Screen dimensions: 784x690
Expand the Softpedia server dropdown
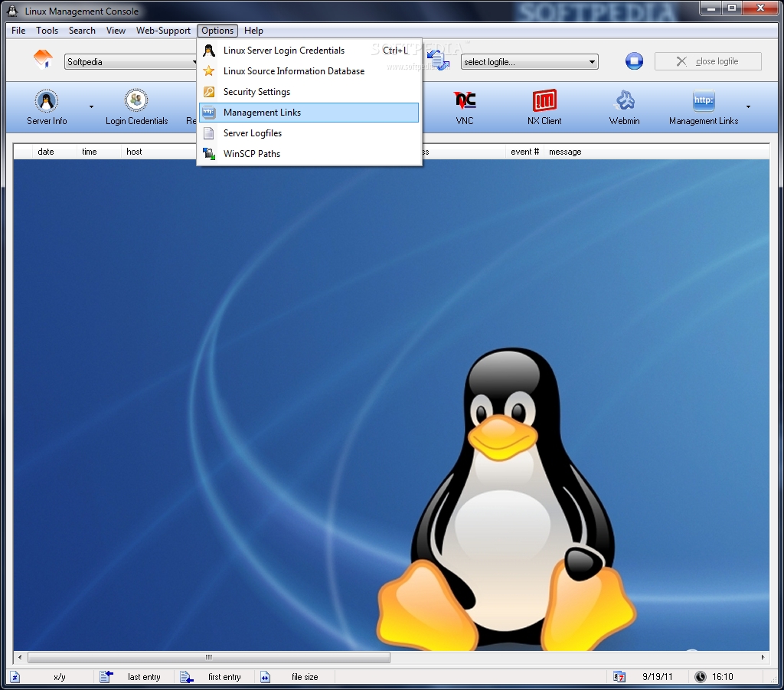coord(194,62)
